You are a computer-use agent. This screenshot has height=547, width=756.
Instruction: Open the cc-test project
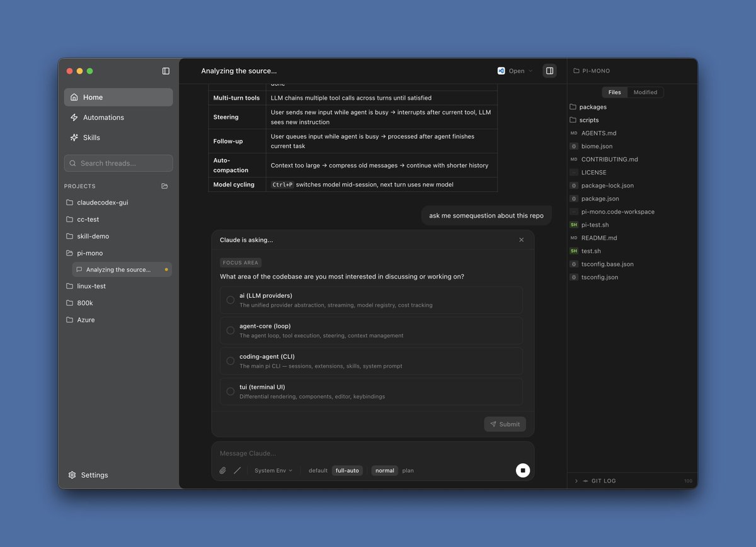click(x=118, y=219)
